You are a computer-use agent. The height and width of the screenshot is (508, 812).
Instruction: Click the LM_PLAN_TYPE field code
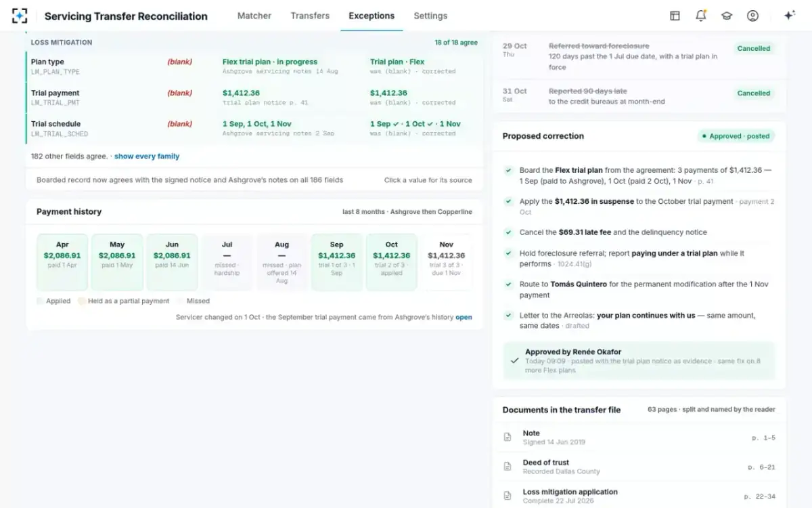(55, 72)
